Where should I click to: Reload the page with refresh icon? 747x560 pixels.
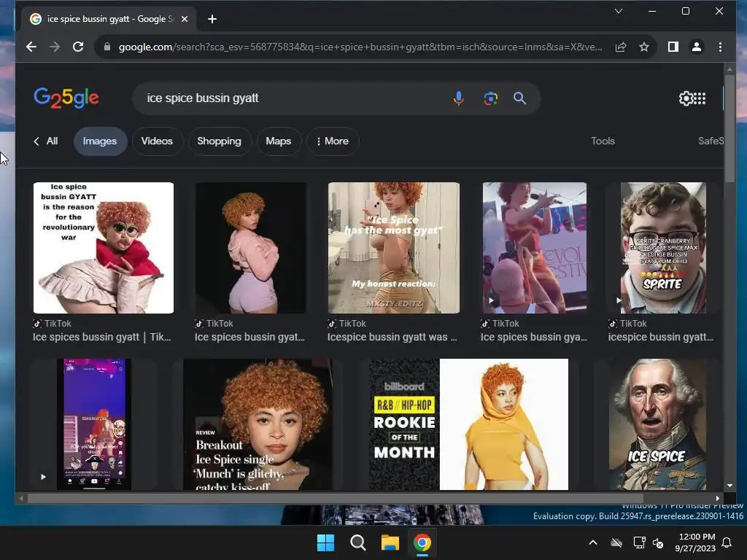click(x=78, y=47)
